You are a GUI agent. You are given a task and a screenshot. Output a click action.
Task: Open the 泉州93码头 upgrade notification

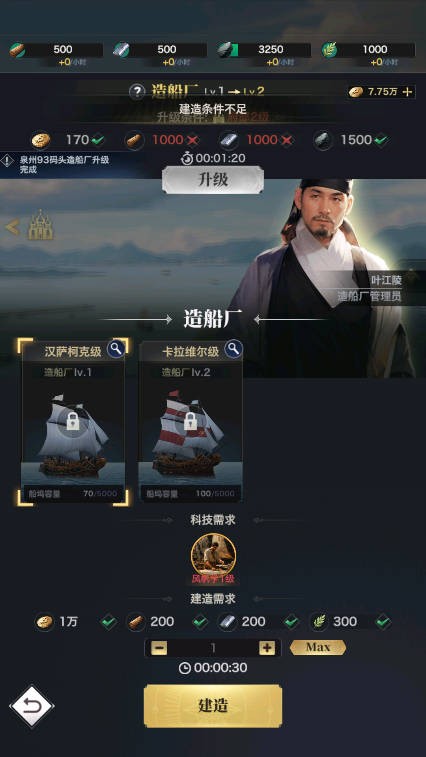coord(63,165)
